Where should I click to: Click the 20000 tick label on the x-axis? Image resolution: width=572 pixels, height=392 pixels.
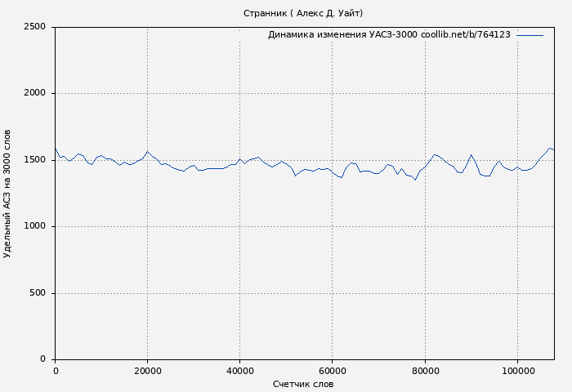point(147,371)
